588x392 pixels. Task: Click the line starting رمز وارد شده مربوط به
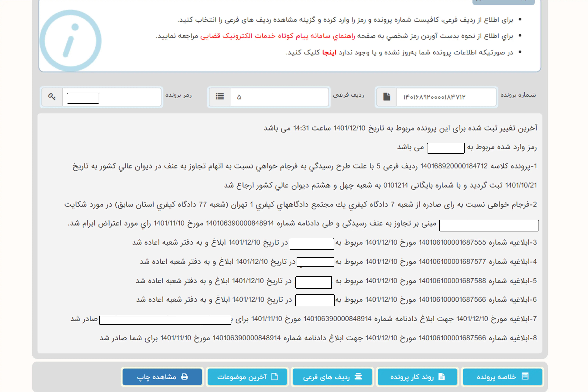coord(467,147)
